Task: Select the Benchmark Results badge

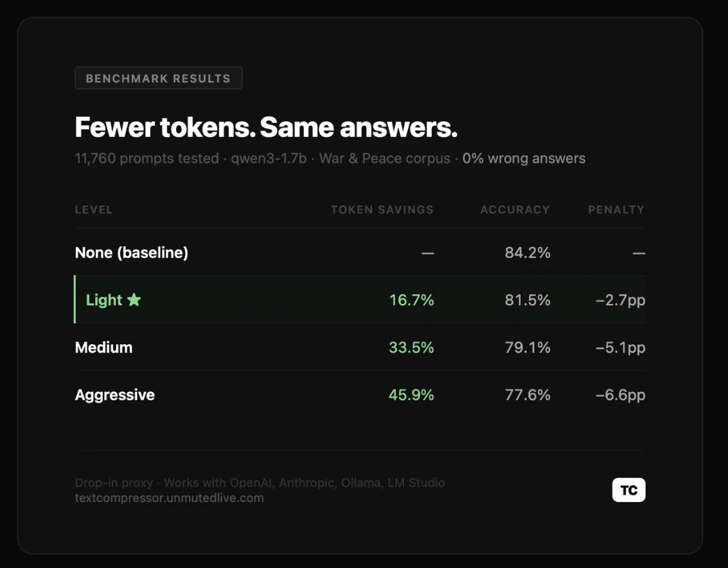Action: [159, 78]
